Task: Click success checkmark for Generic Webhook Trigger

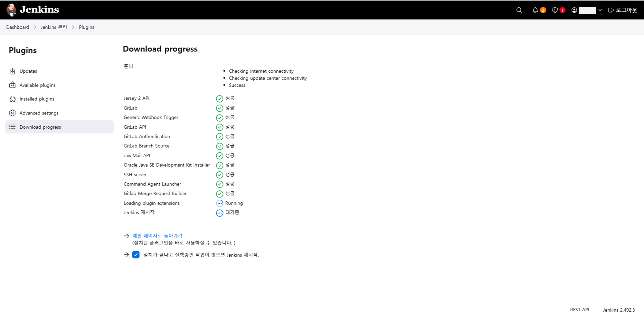Action: (220, 118)
